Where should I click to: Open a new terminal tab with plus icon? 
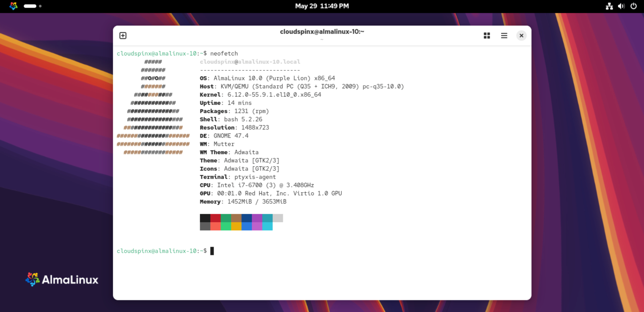(123, 36)
